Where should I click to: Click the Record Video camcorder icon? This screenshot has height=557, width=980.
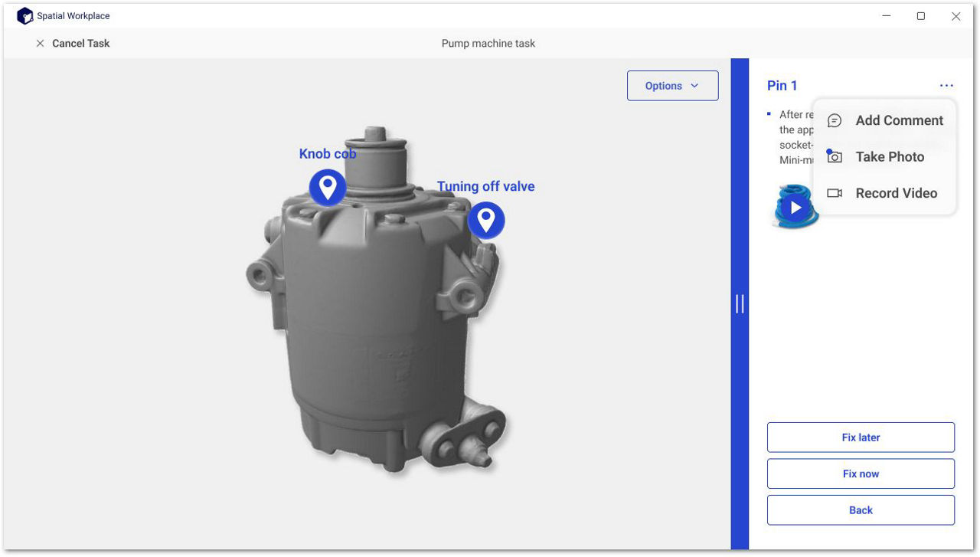point(835,194)
